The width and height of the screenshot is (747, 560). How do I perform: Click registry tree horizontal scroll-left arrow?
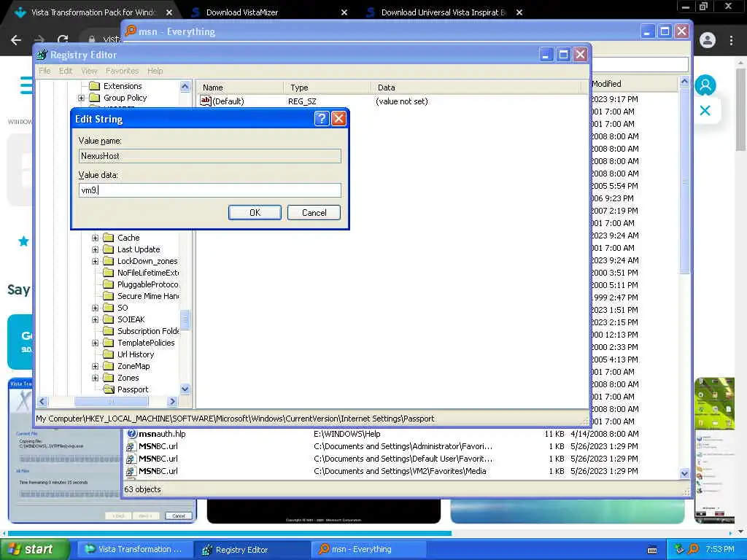pyautogui.click(x=42, y=402)
